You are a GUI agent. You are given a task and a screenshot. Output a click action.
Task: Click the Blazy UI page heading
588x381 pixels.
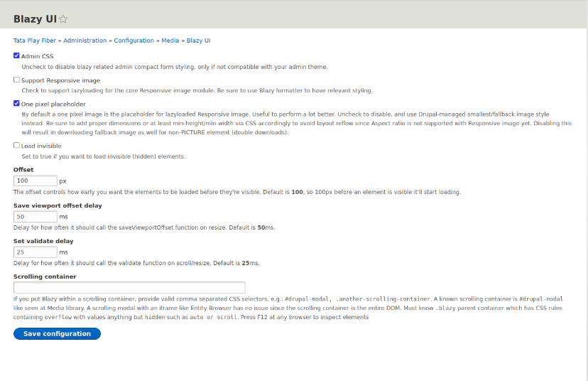coord(35,19)
